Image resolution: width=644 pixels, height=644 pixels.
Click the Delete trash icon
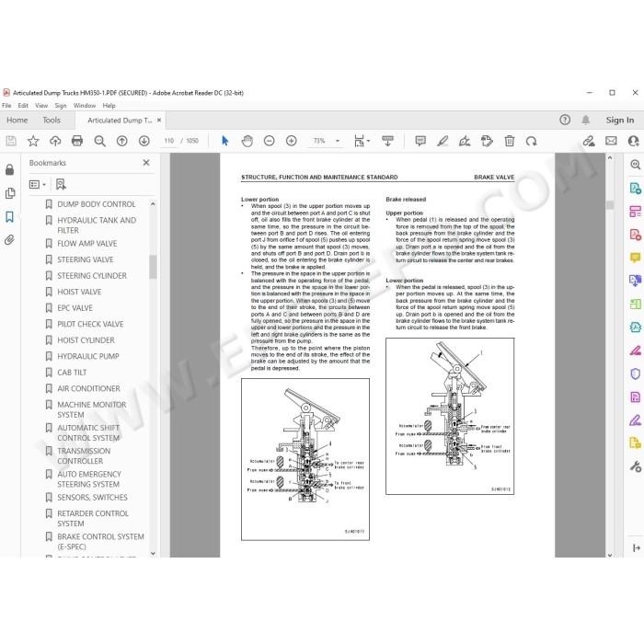[510, 141]
